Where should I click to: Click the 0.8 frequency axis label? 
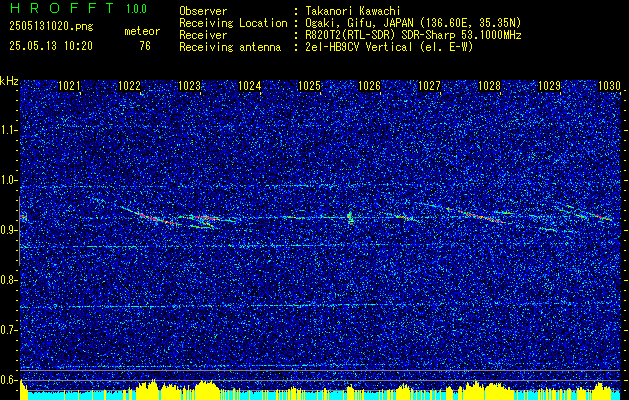[x=9, y=280]
